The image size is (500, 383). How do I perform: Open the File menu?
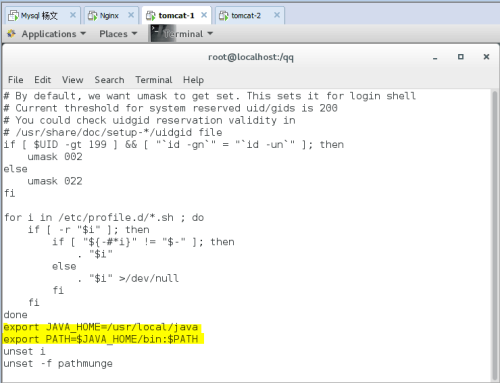click(x=16, y=80)
